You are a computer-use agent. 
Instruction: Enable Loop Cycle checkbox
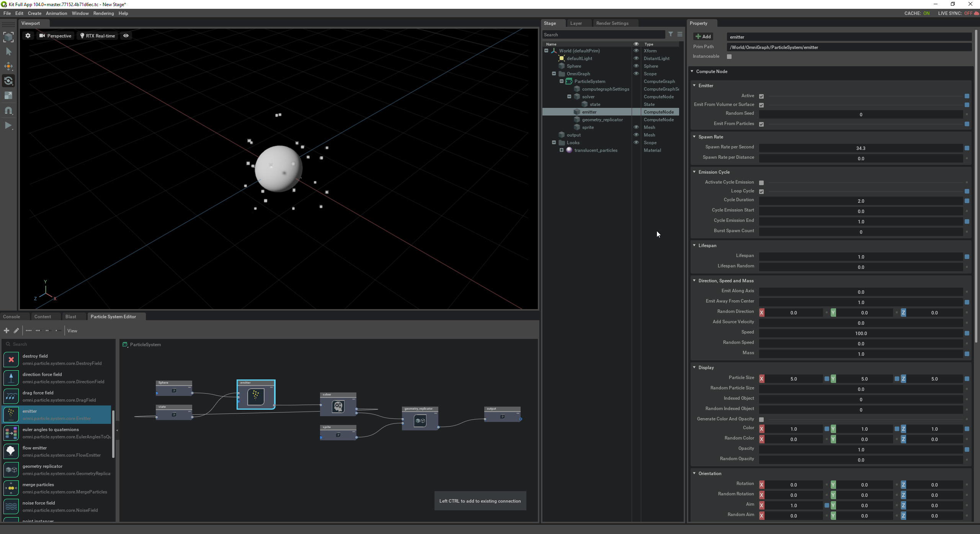761,191
